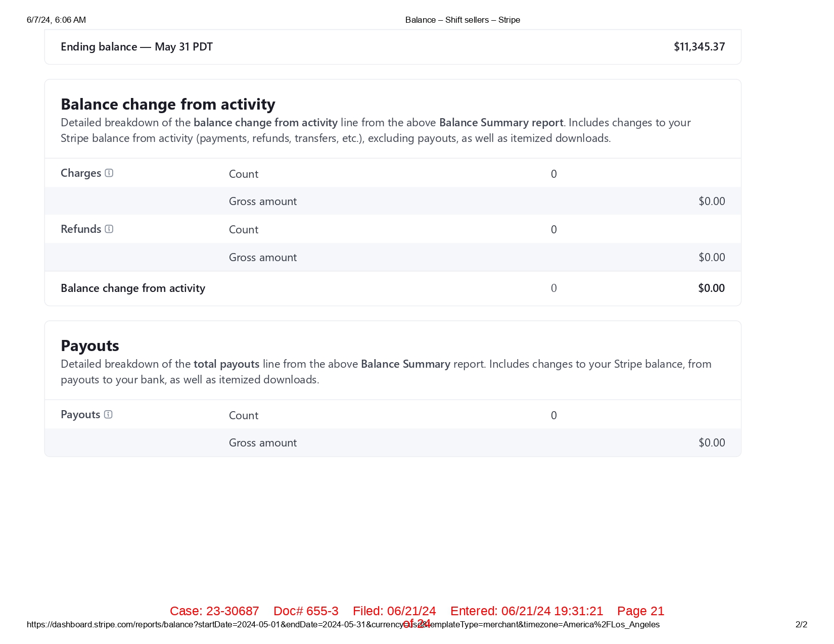Click the 6/7/24, 6:06 AM timestamp
Screen dimensions: 834x644
(x=56, y=20)
